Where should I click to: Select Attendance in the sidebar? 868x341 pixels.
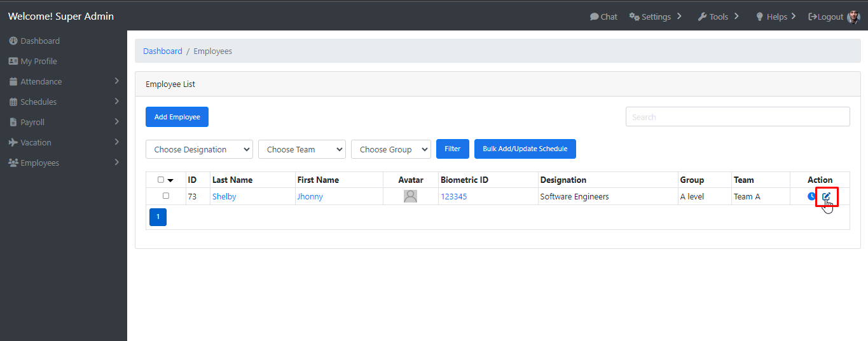[x=41, y=81]
